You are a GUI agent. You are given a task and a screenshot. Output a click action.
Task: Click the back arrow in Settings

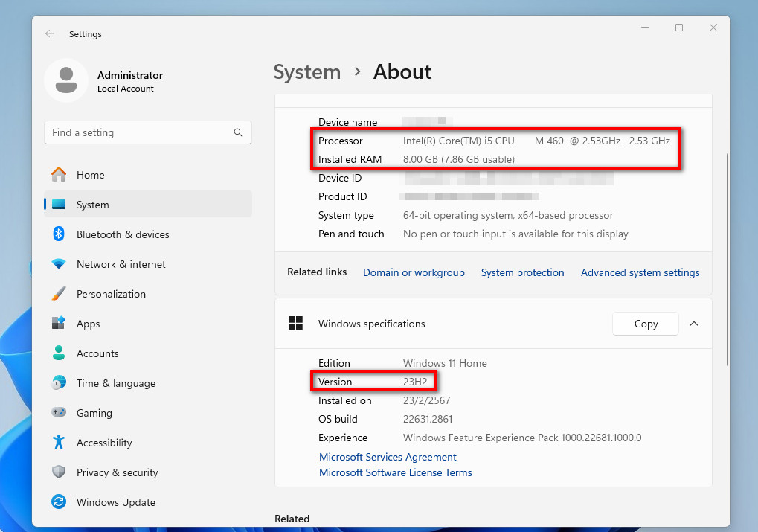(x=50, y=33)
